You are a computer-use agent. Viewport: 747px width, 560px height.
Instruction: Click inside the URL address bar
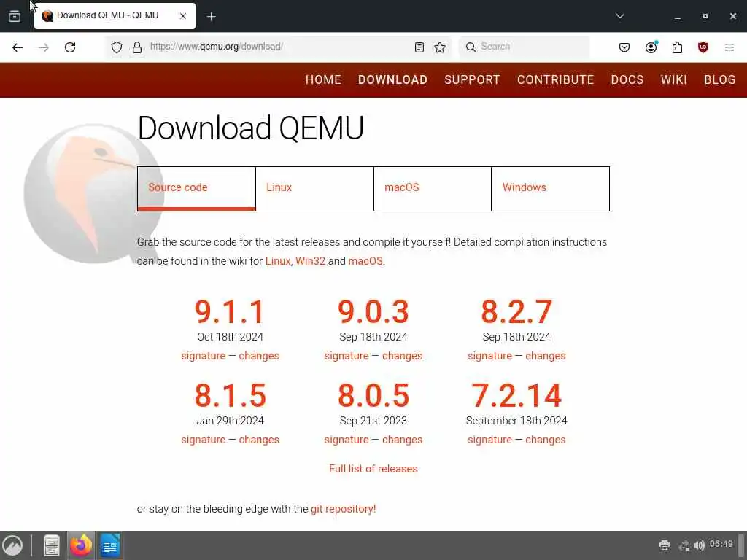point(276,47)
